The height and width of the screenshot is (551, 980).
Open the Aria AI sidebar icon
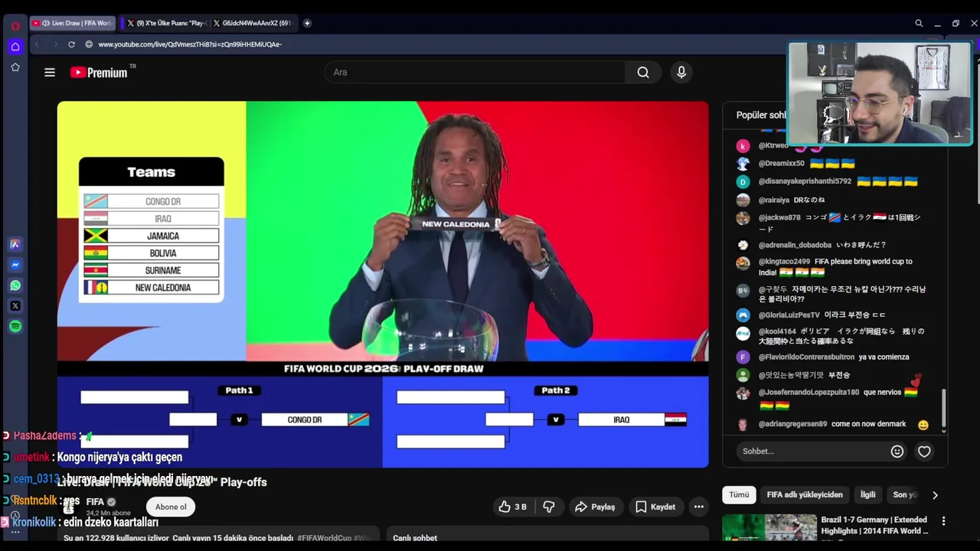coord(15,245)
